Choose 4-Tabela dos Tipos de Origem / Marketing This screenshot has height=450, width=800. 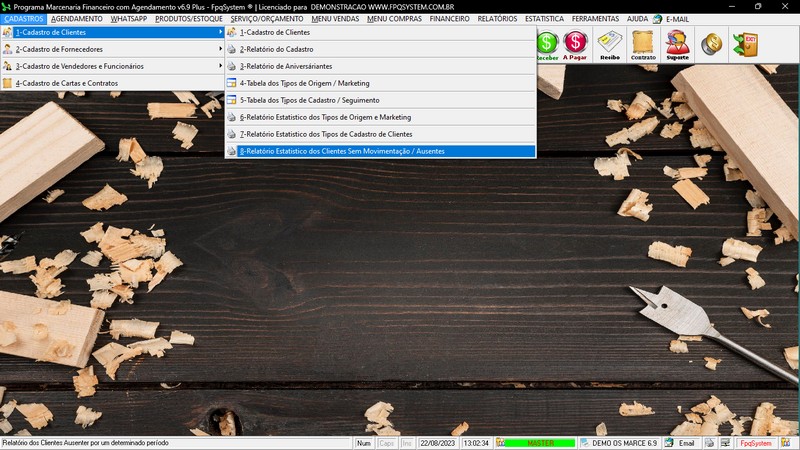381,83
